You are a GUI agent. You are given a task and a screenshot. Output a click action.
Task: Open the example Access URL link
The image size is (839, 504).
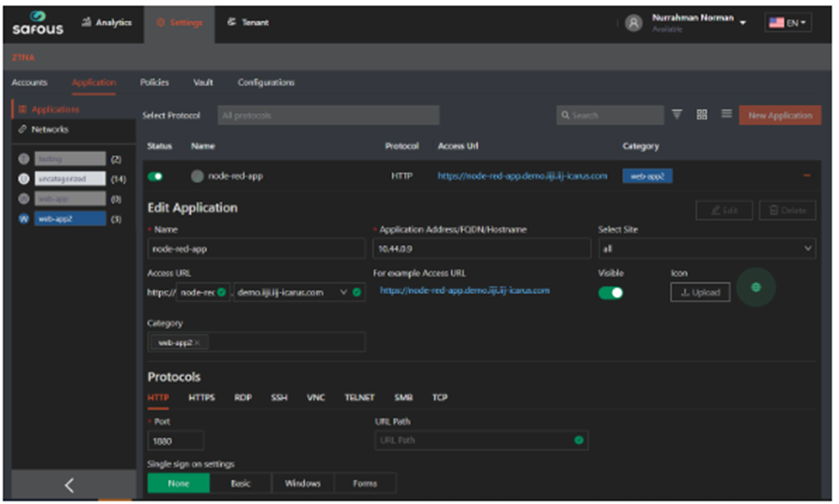(464, 290)
